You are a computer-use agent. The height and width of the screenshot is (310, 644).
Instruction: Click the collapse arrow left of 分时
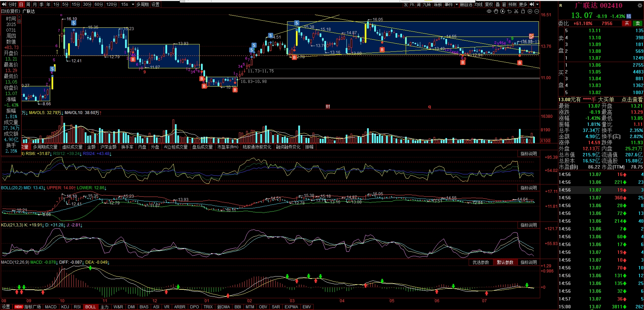point(4,4)
